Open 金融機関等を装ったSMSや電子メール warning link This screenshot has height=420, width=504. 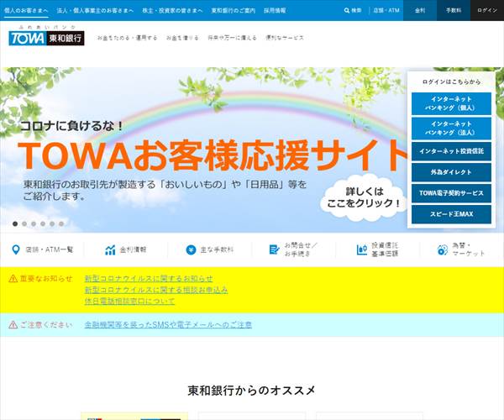click(x=168, y=324)
